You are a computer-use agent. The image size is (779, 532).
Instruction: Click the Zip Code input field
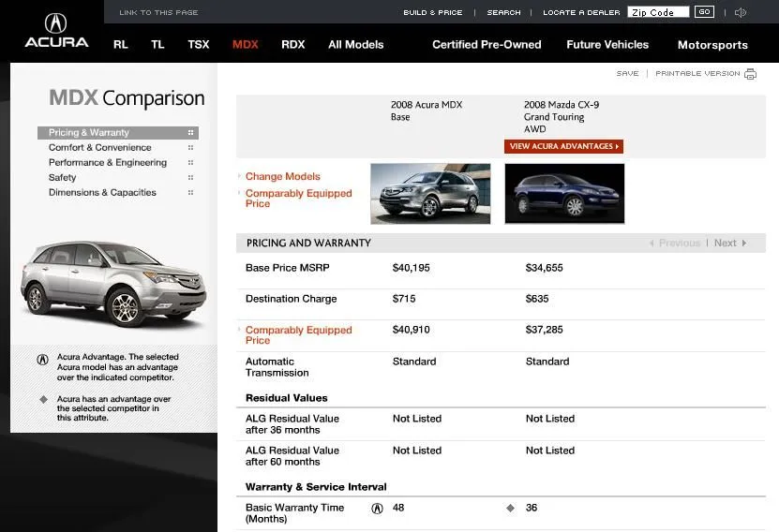coord(658,12)
